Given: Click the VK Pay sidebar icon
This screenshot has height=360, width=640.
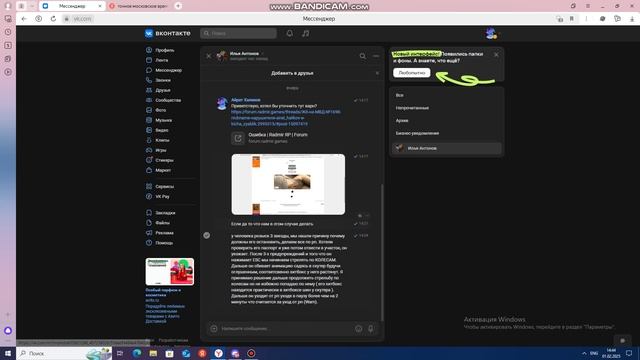Looking at the screenshot, I should [x=149, y=196].
